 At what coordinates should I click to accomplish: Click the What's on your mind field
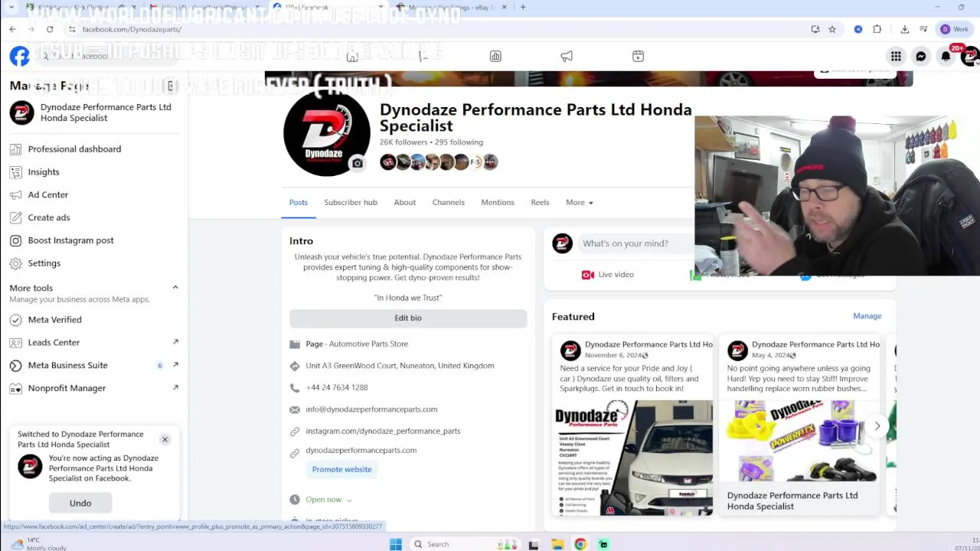(x=635, y=243)
